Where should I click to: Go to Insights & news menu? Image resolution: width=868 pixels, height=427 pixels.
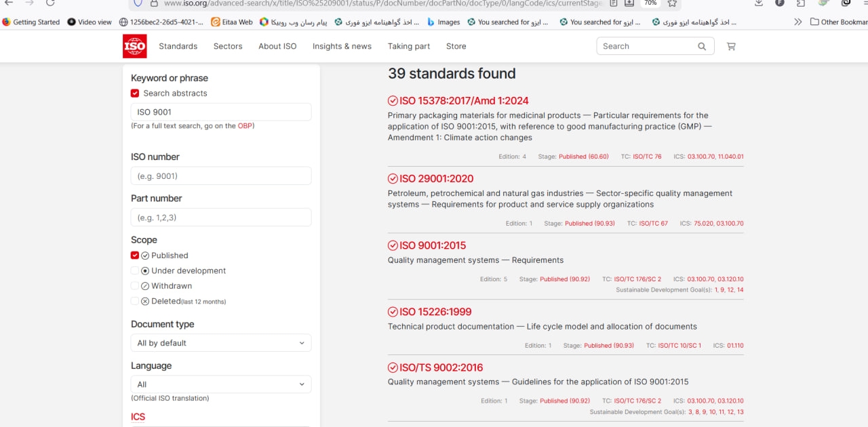click(x=342, y=46)
